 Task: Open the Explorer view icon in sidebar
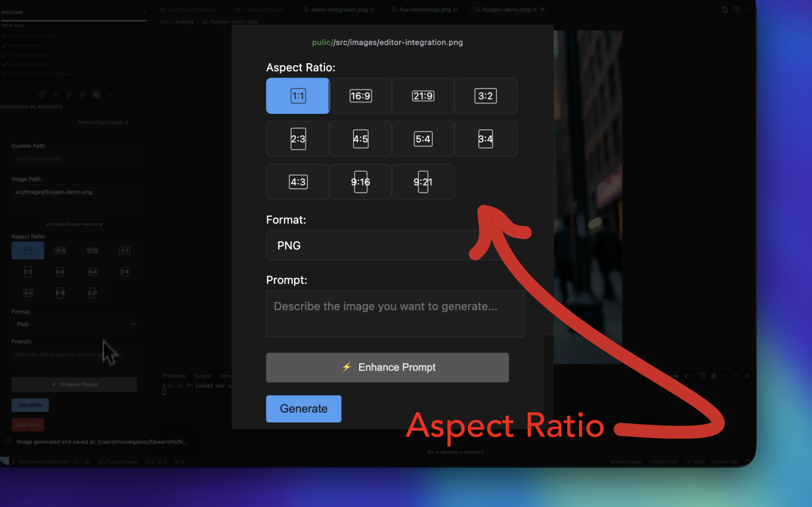pyautogui.click(x=42, y=95)
